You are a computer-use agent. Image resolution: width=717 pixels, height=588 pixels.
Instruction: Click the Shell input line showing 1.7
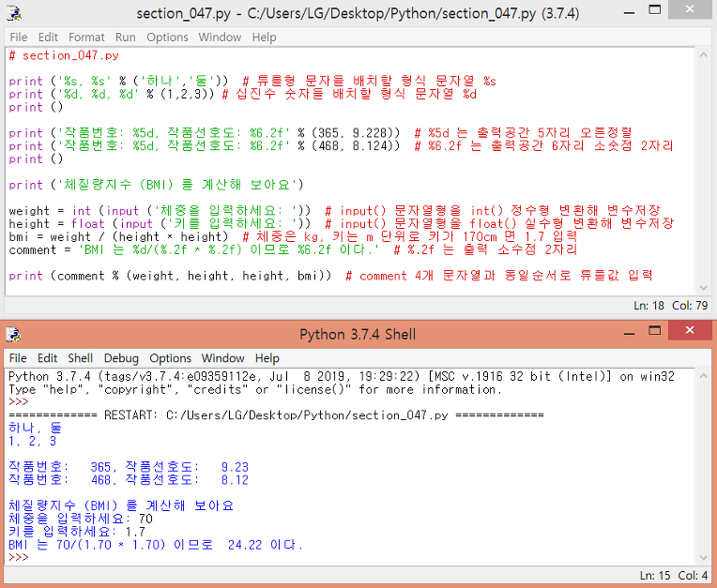pyautogui.click(x=77, y=532)
